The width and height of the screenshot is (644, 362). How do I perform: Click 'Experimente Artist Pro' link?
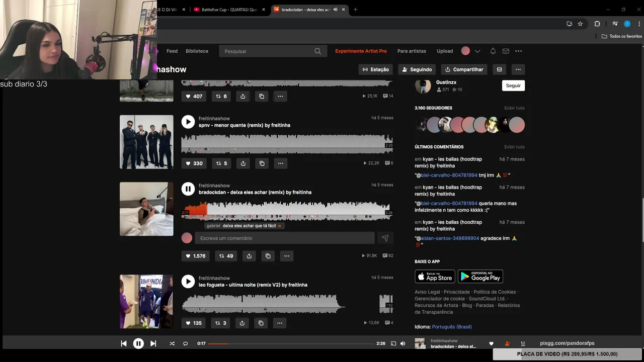[361, 51]
